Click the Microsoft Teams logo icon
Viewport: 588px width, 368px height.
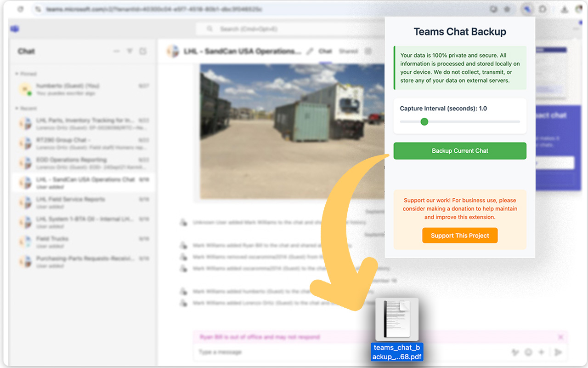[x=14, y=29]
